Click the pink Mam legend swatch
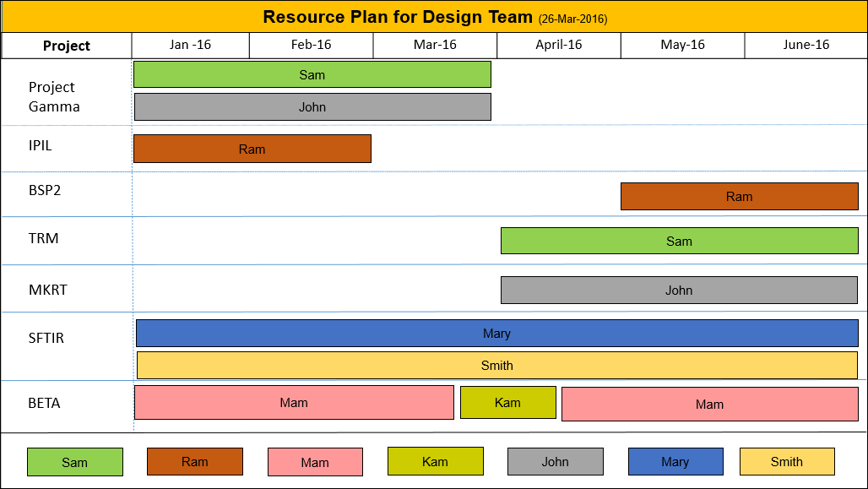Image resolution: width=868 pixels, height=489 pixels. 315,462
